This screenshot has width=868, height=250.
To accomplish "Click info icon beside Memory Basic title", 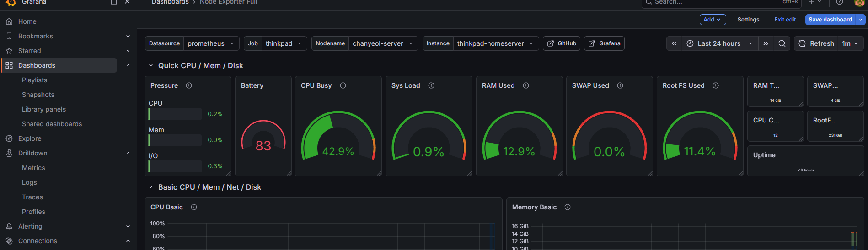I will [568, 207].
